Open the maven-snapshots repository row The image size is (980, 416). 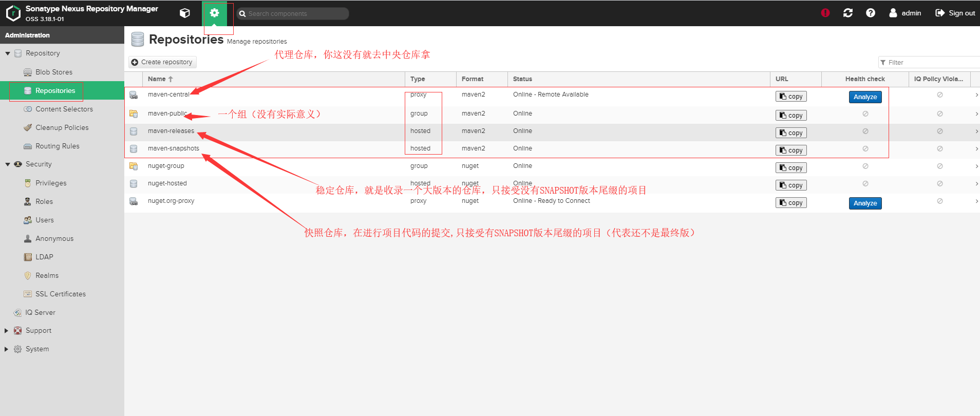pyautogui.click(x=552, y=150)
